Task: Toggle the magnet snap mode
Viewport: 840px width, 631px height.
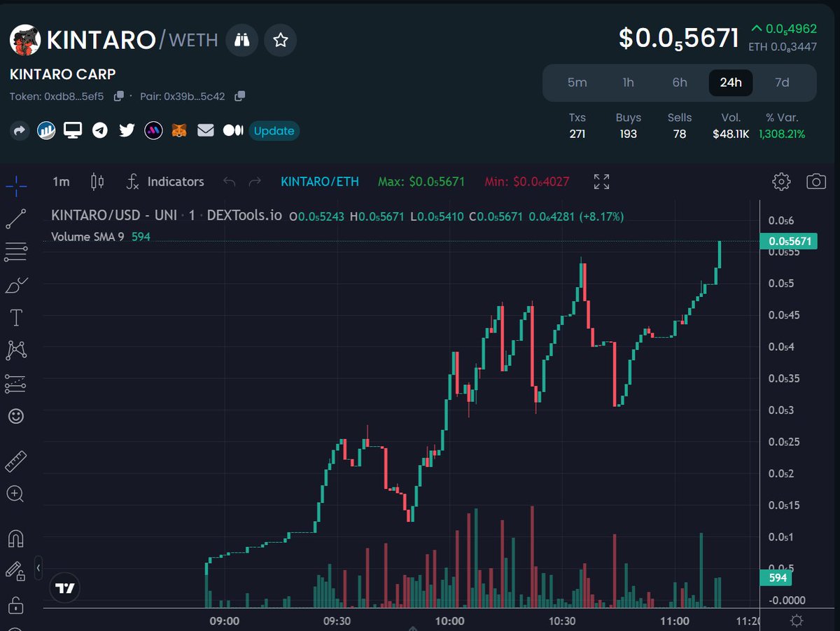Action: click(x=15, y=539)
